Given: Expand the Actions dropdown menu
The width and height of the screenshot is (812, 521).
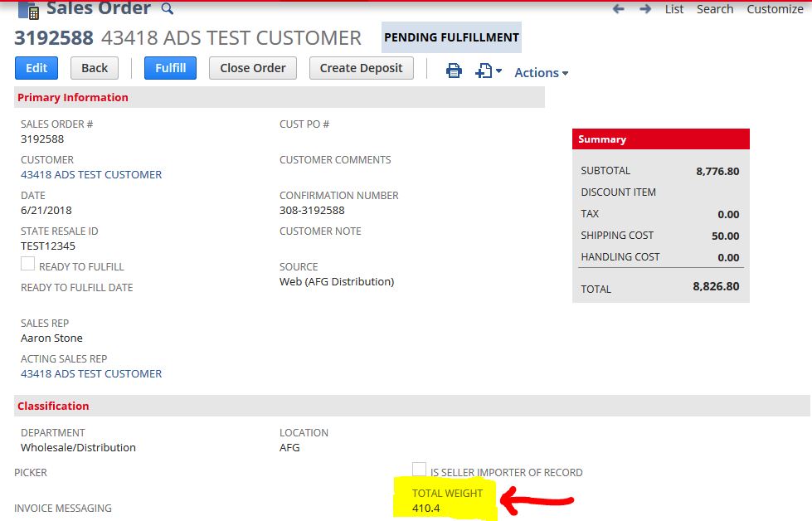Looking at the screenshot, I should (541, 72).
